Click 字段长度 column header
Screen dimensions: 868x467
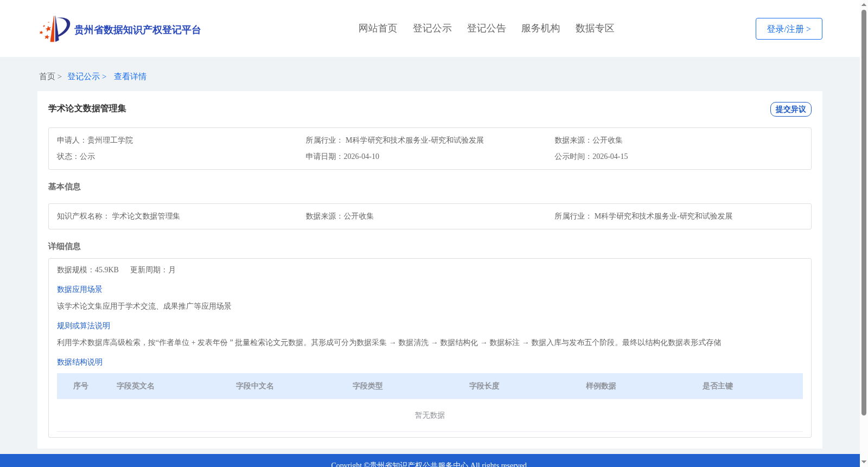(484, 386)
